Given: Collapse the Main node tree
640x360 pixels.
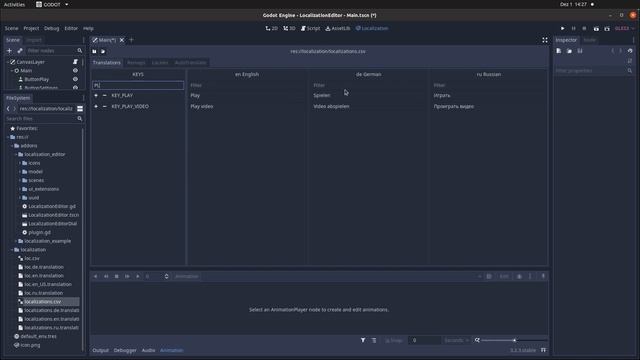Looking at the screenshot, I should 11,71.
